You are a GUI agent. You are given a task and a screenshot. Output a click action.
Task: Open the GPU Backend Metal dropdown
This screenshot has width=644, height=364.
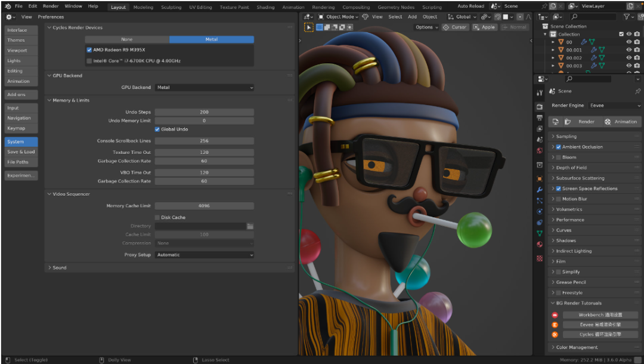coord(205,88)
